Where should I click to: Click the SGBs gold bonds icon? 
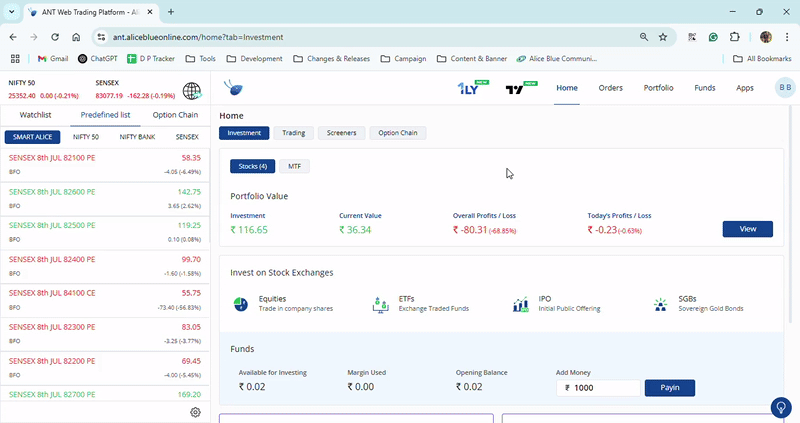[660, 305]
